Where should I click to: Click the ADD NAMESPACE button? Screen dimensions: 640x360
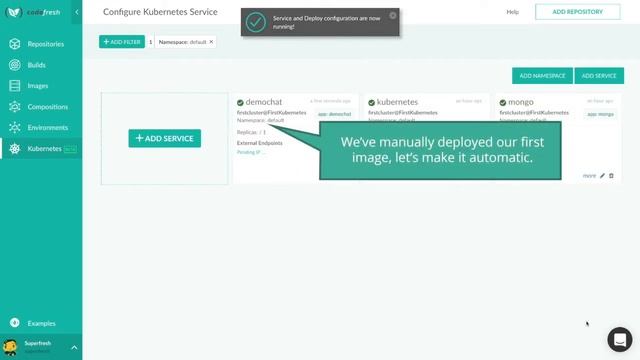tap(542, 76)
